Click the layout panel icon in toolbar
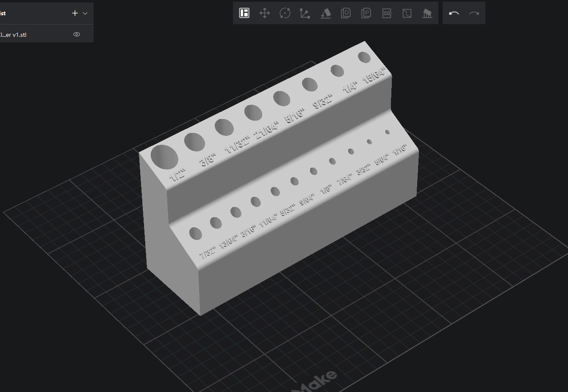This screenshot has width=568, height=392. point(244,13)
